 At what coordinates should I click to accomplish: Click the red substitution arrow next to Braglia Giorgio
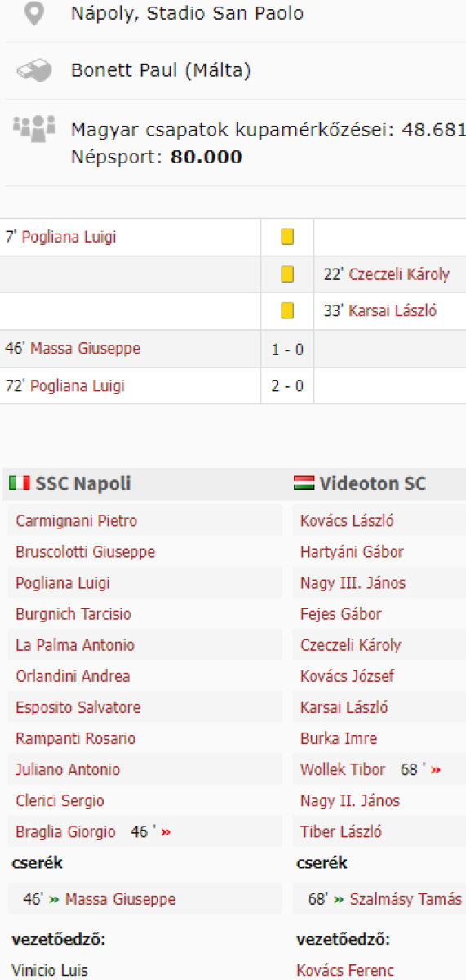[166, 832]
